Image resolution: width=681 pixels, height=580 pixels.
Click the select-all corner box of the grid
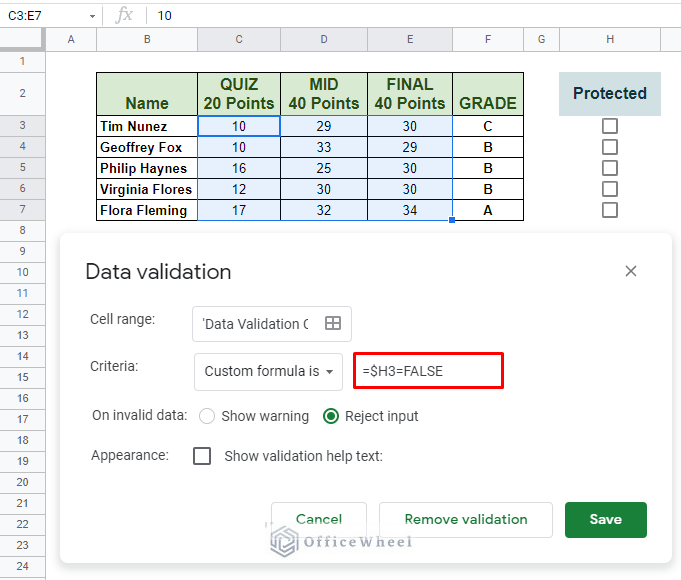click(x=22, y=40)
